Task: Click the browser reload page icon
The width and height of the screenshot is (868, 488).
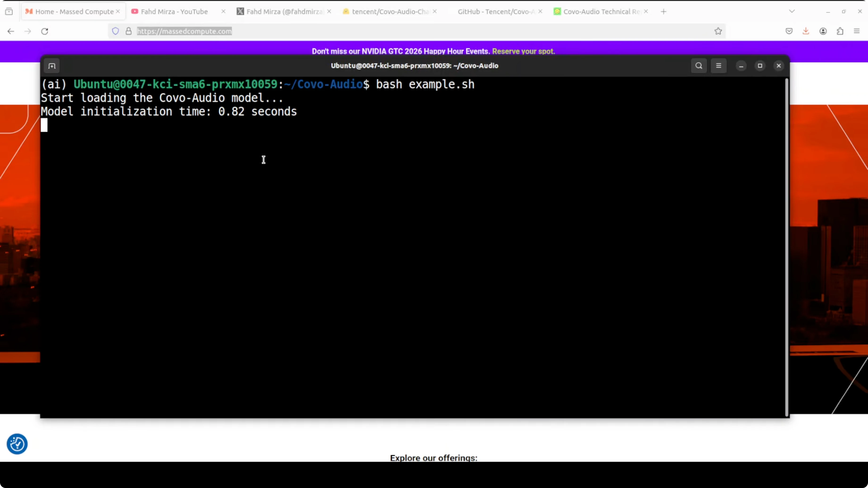Action: click(x=45, y=31)
